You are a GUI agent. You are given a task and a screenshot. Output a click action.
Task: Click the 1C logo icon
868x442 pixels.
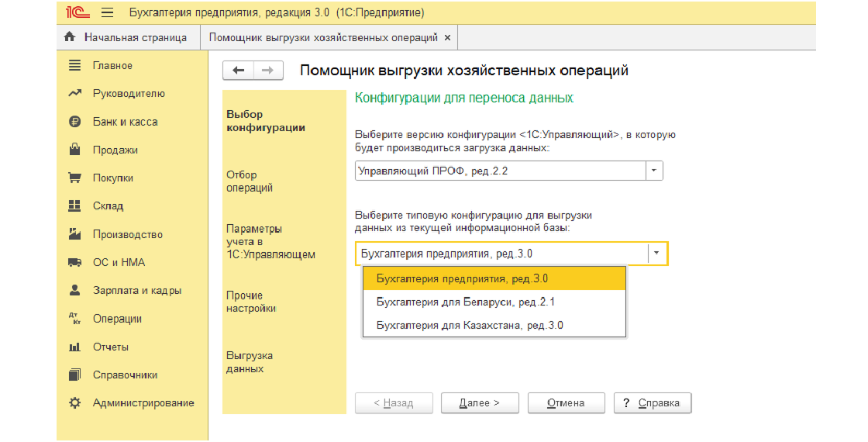click(x=77, y=12)
